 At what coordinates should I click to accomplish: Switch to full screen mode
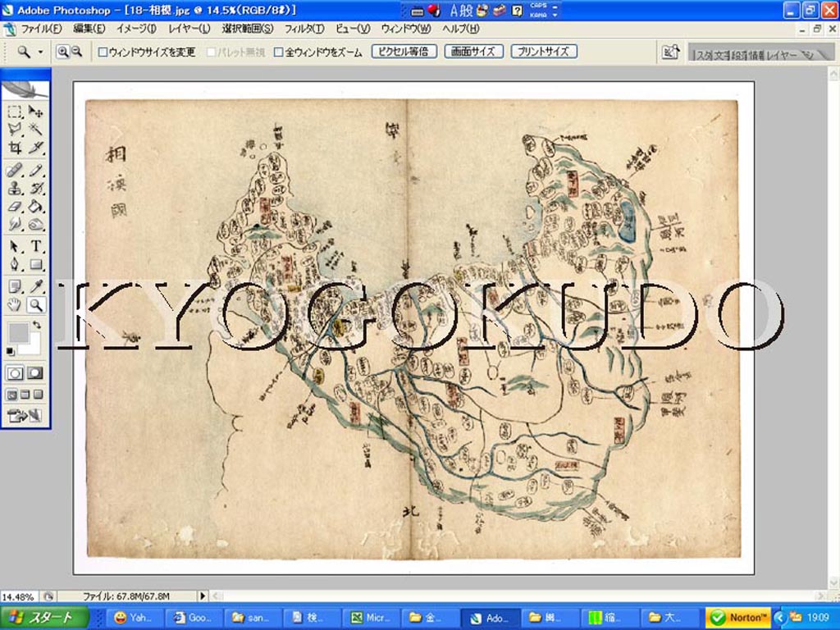38,395
